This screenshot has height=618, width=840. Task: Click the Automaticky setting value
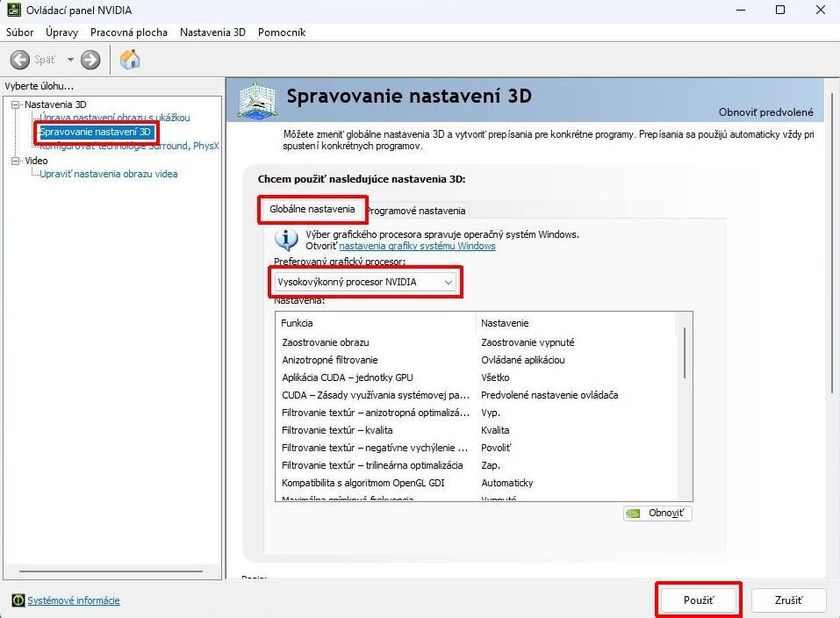pyautogui.click(x=506, y=483)
